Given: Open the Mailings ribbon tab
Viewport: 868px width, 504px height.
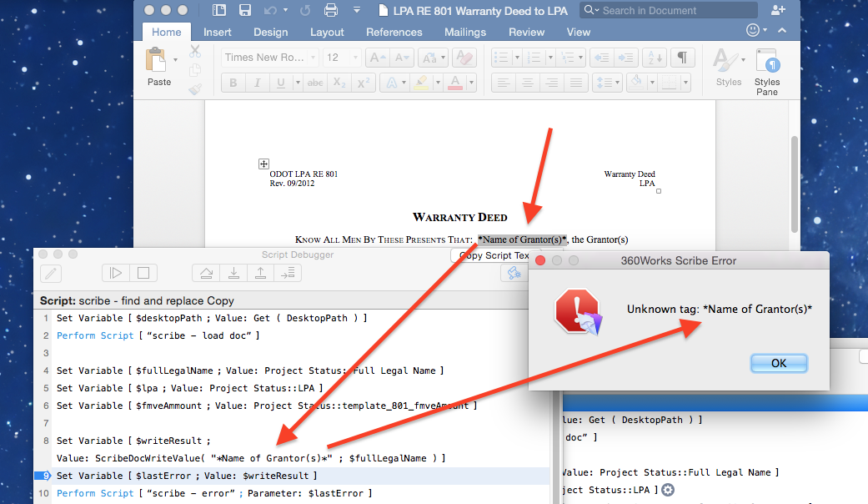Looking at the screenshot, I should [465, 32].
